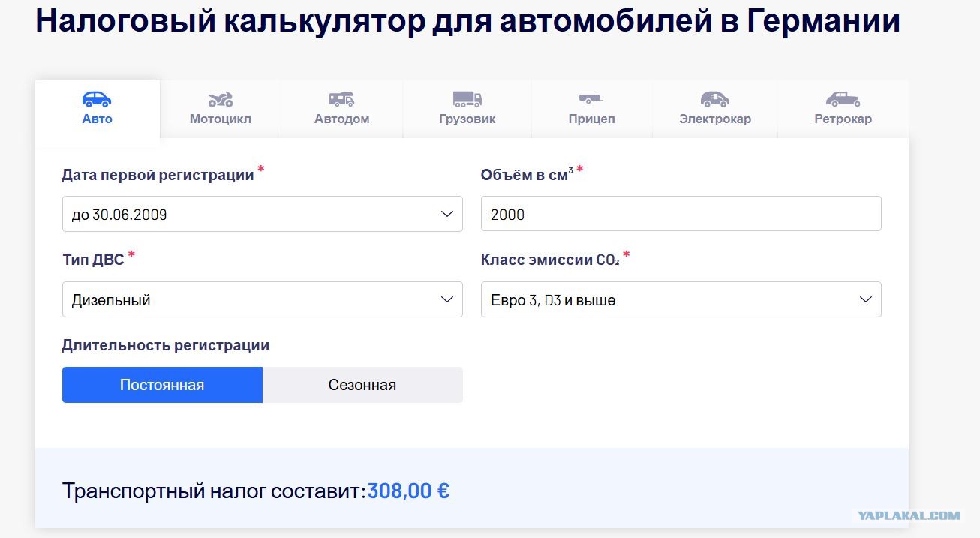This screenshot has width=980, height=538.
Task: Select Сезонная registration duration
Action: coord(362,385)
